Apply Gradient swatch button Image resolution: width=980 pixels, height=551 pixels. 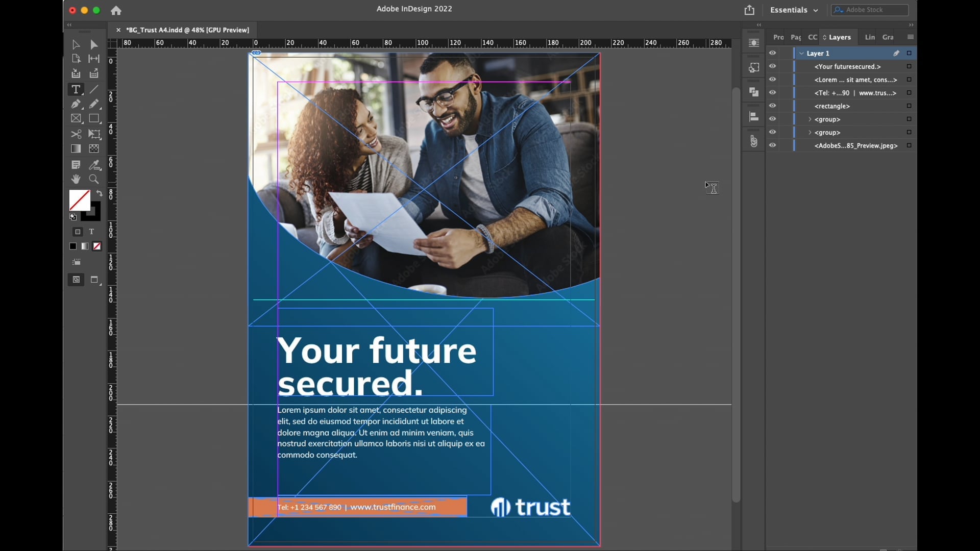85,246
